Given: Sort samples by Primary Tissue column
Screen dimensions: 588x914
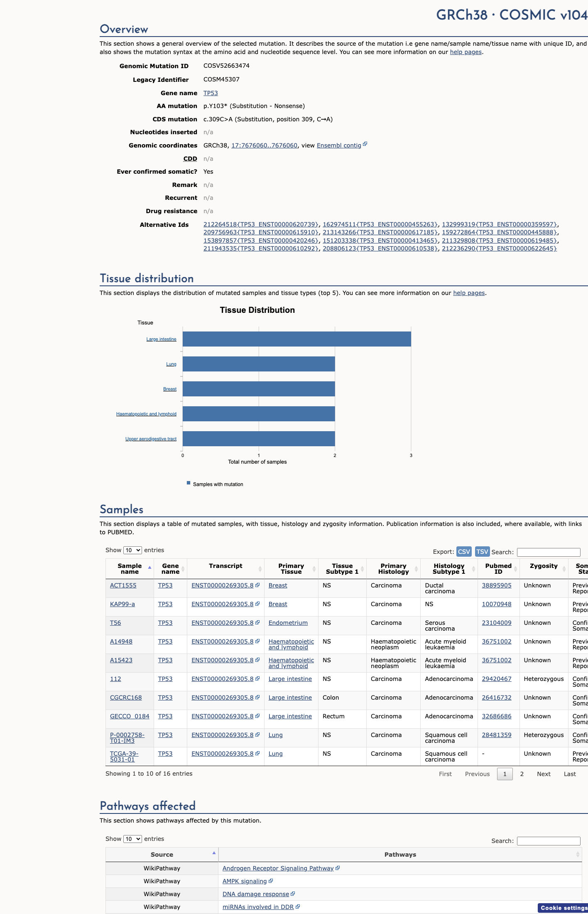Looking at the screenshot, I should 291,569.
